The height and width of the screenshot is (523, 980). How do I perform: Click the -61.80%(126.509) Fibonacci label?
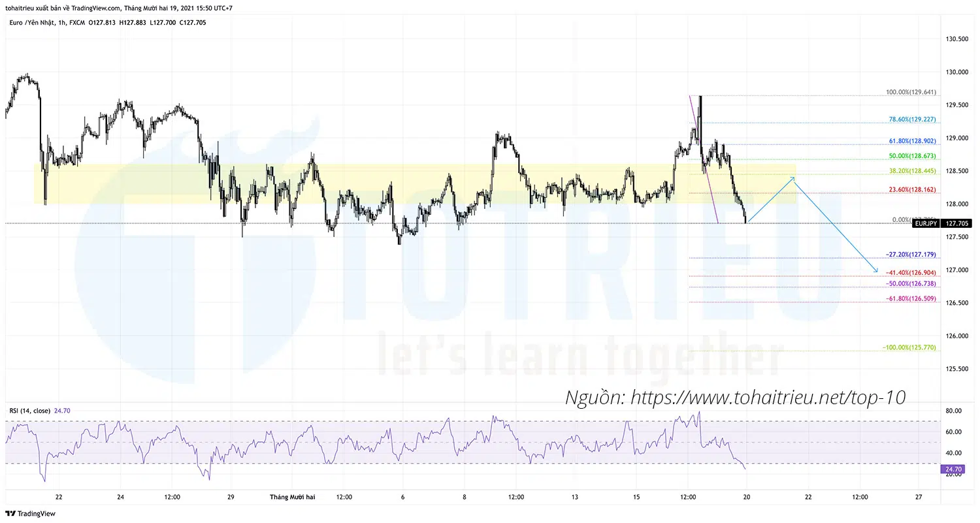click(911, 299)
